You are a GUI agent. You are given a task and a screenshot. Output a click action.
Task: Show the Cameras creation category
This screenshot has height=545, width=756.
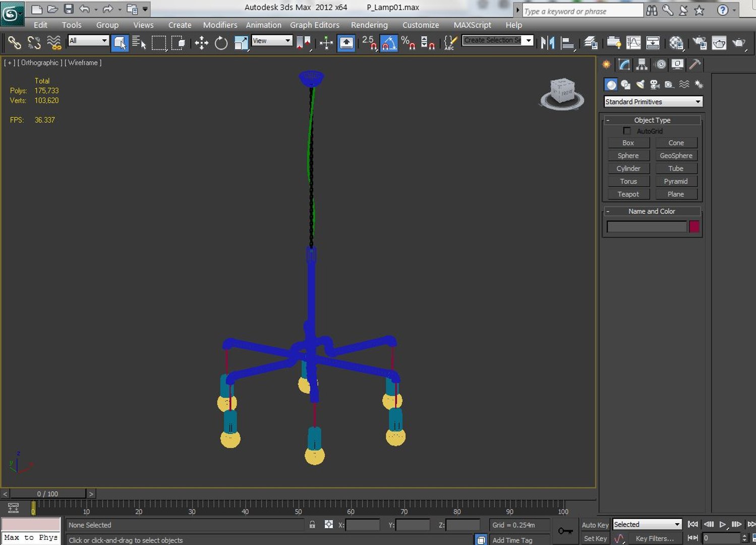pos(655,84)
